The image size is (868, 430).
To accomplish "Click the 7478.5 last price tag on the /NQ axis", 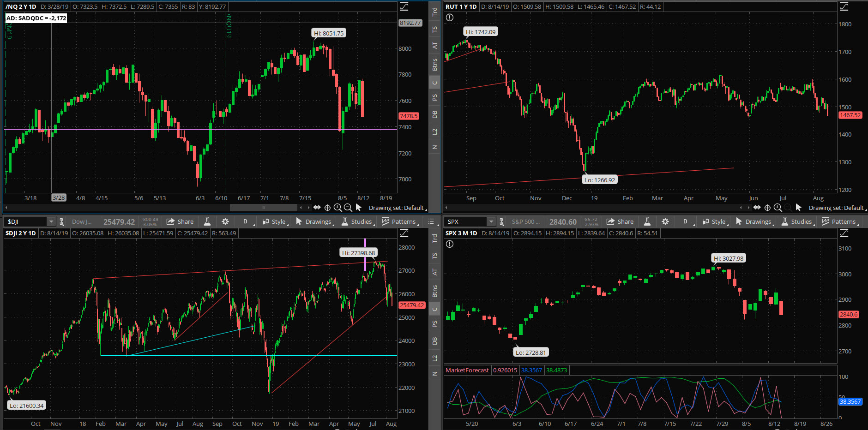I will [409, 116].
